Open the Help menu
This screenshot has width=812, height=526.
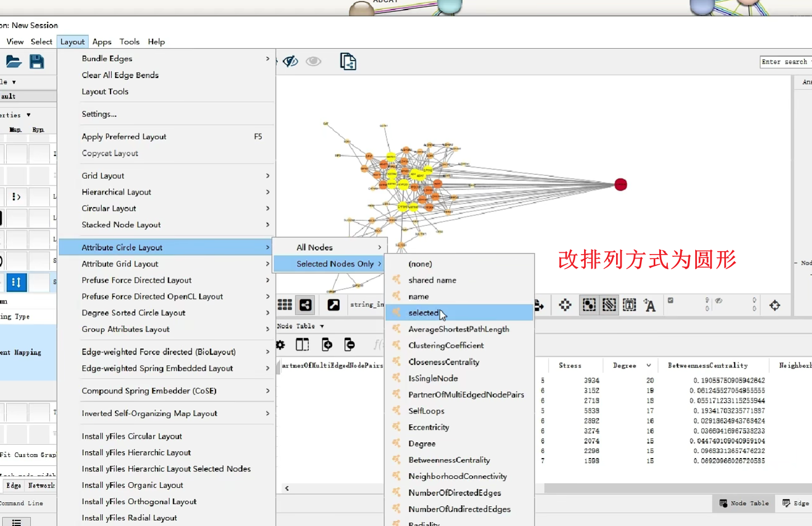(156, 42)
